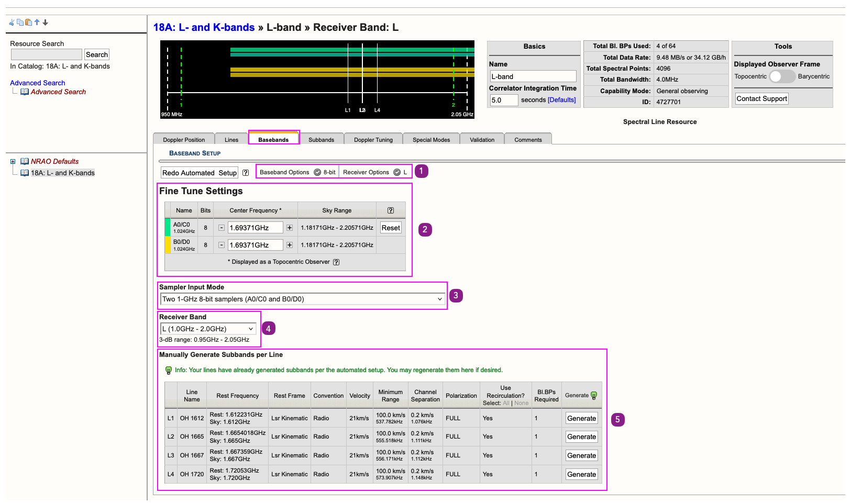Click the green A0/C0 baseband color swatch
Screen dimensions: 851x504
tap(168, 228)
